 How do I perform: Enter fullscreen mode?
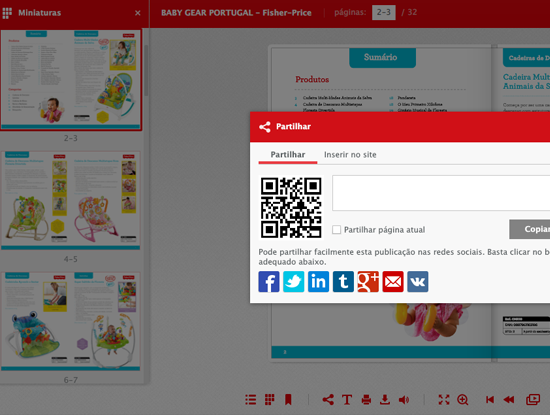click(x=444, y=400)
